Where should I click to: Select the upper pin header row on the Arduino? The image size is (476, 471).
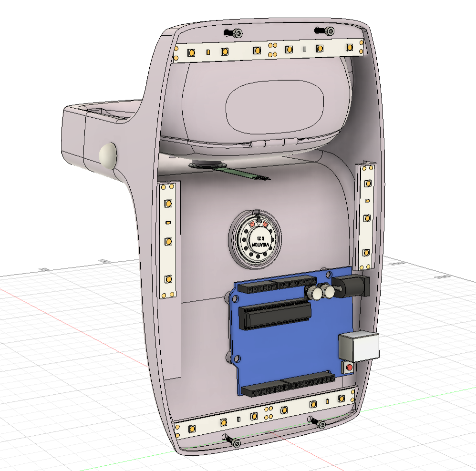point(276,284)
